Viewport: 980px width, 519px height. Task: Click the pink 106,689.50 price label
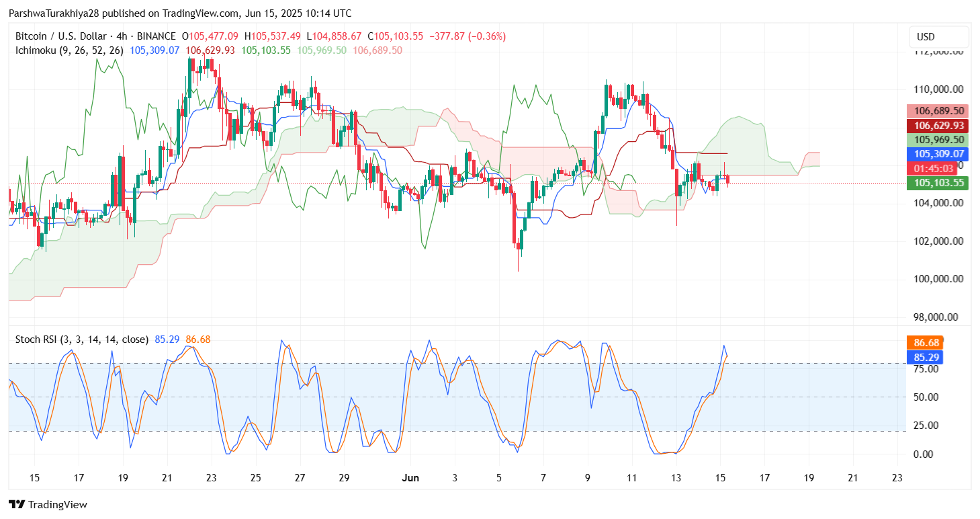tap(937, 111)
